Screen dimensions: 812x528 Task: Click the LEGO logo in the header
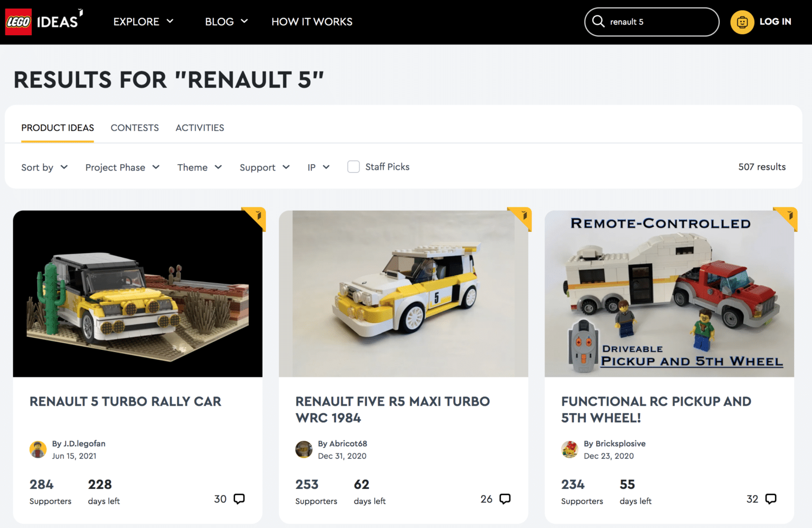coord(18,21)
